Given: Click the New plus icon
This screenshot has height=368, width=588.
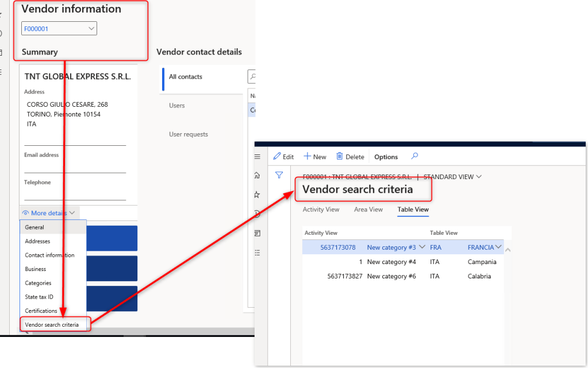Looking at the screenshot, I should click(308, 157).
